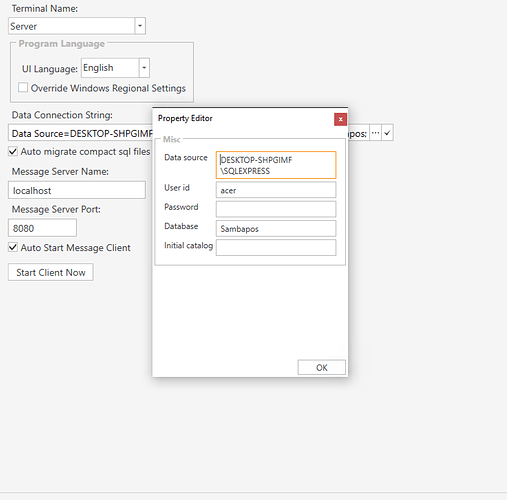Enable Override Windows Regional Settings checkbox
The height and width of the screenshot is (500, 507).
pos(23,88)
